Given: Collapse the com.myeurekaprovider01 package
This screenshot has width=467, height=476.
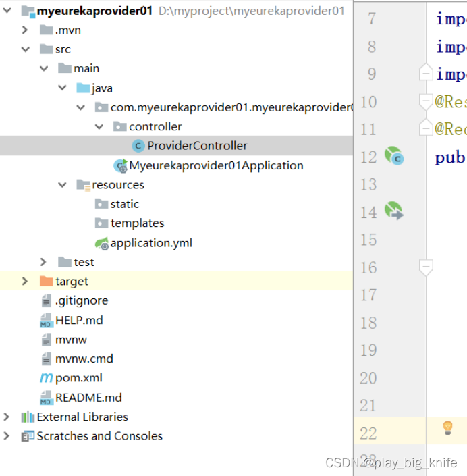Looking at the screenshot, I should 81,107.
